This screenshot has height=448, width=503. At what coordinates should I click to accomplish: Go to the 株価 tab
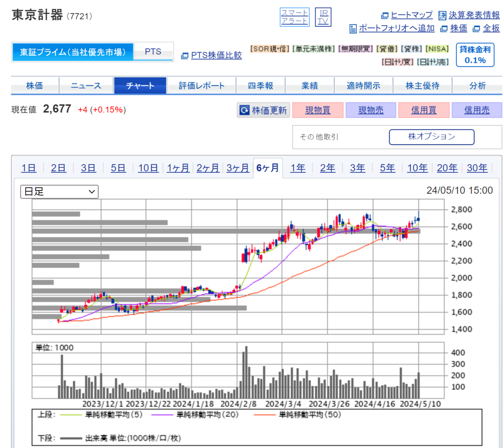[x=35, y=86]
